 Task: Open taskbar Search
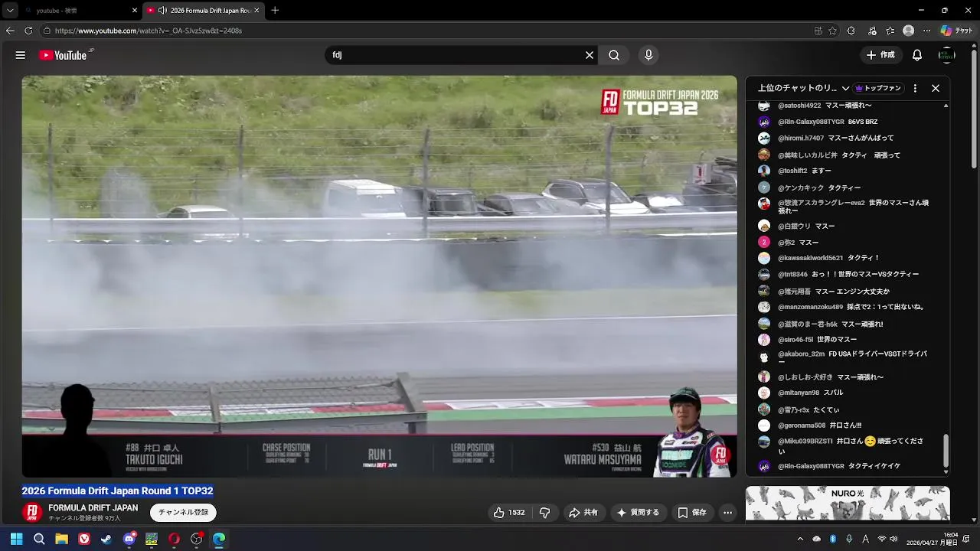pyautogui.click(x=39, y=539)
